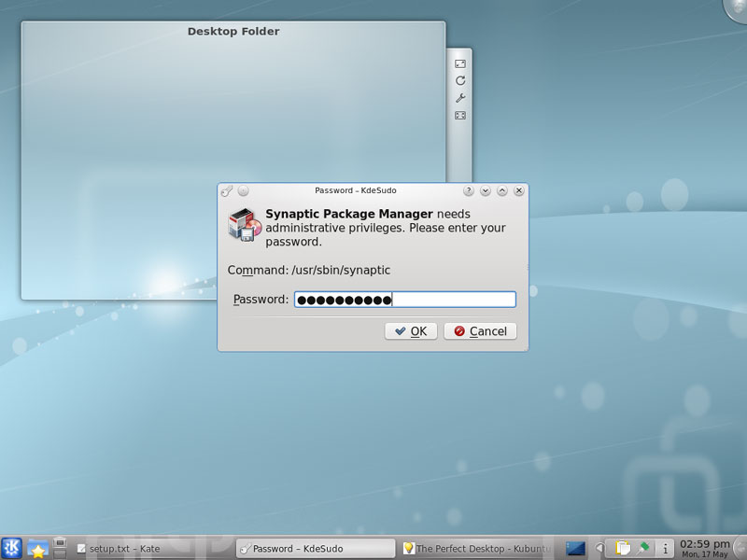Cancel the KdeSudo password prompt
747x560 pixels.
click(x=480, y=331)
